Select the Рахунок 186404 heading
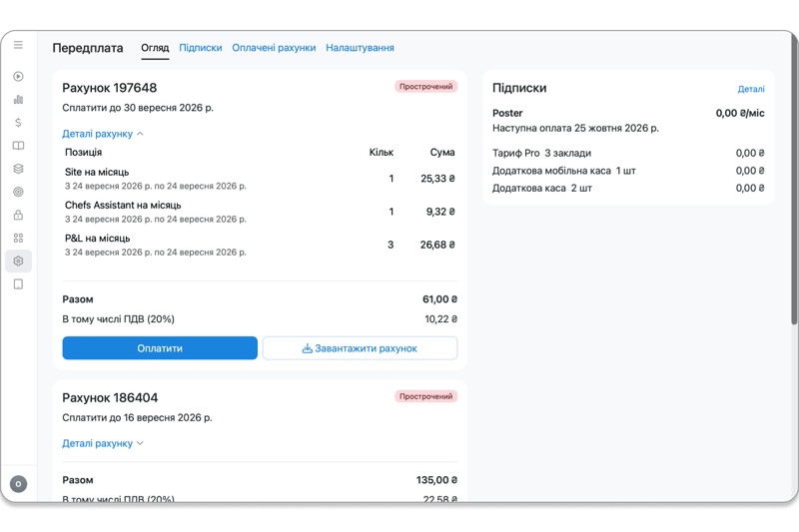This screenshot has height=532, width=799. coord(110,397)
